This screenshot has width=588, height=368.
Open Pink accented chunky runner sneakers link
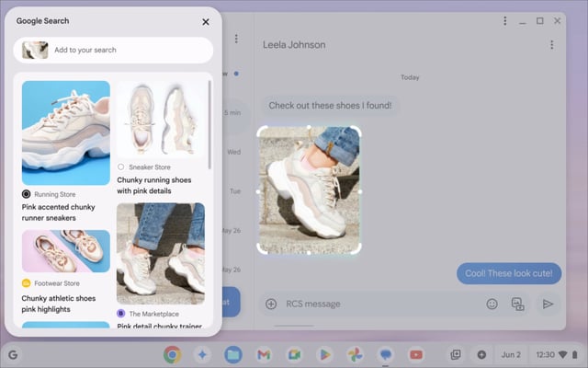coord(59,213)
